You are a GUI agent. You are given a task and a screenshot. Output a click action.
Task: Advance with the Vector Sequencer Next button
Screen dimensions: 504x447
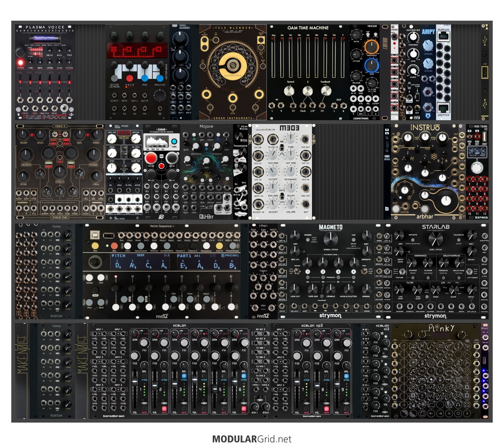pyautogui.click(x=101, y=302)
